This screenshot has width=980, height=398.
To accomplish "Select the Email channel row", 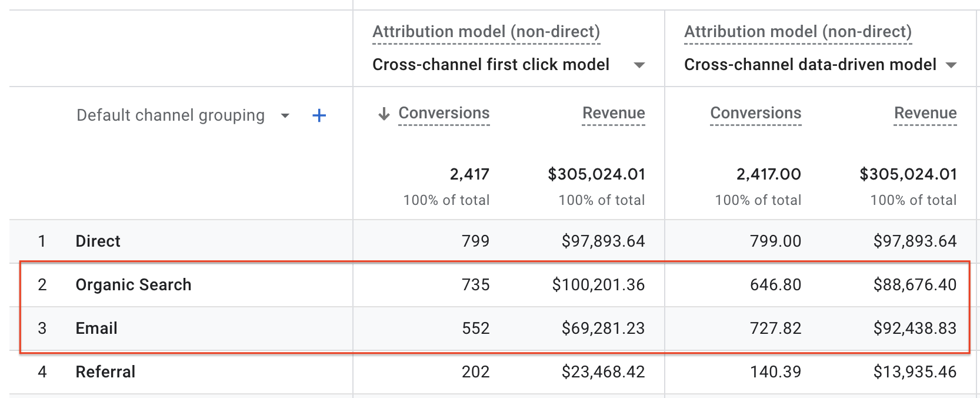I will [96, 329].
